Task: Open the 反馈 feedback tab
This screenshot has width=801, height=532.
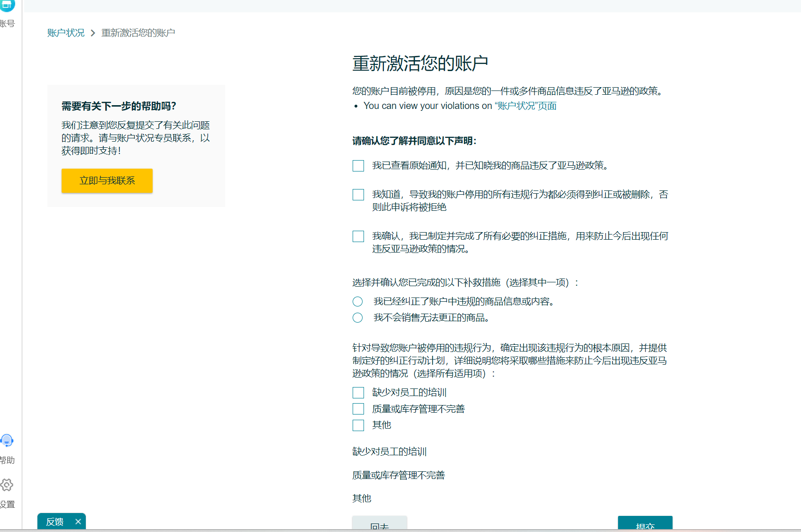Action: [x=55, y=522]
